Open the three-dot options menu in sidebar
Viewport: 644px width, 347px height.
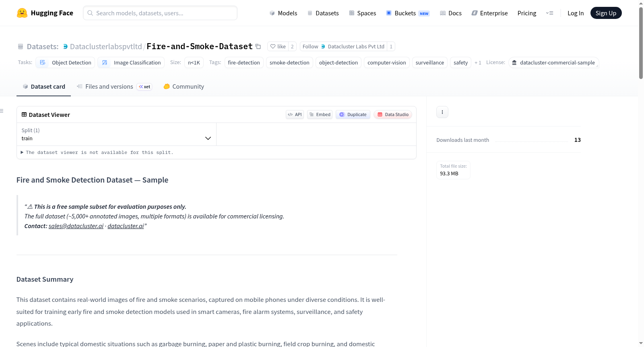(442, 112)
